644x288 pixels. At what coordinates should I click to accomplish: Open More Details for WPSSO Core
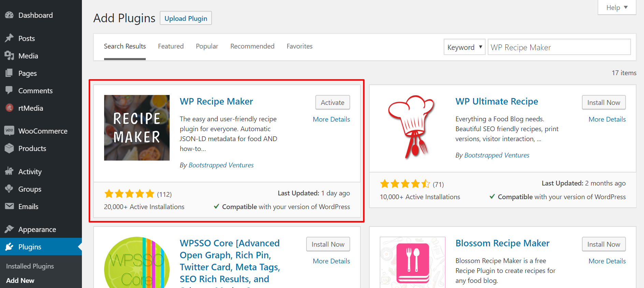pos(331,261)
